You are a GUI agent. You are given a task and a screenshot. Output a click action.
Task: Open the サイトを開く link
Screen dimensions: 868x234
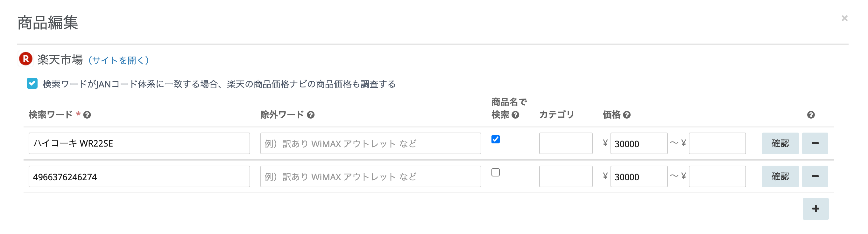119,60
